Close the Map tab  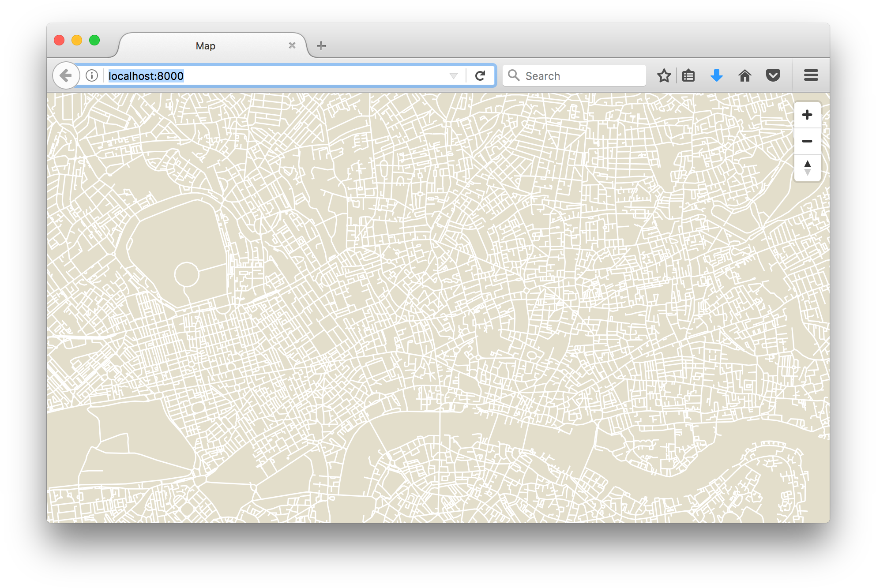[x=292, y=45]
